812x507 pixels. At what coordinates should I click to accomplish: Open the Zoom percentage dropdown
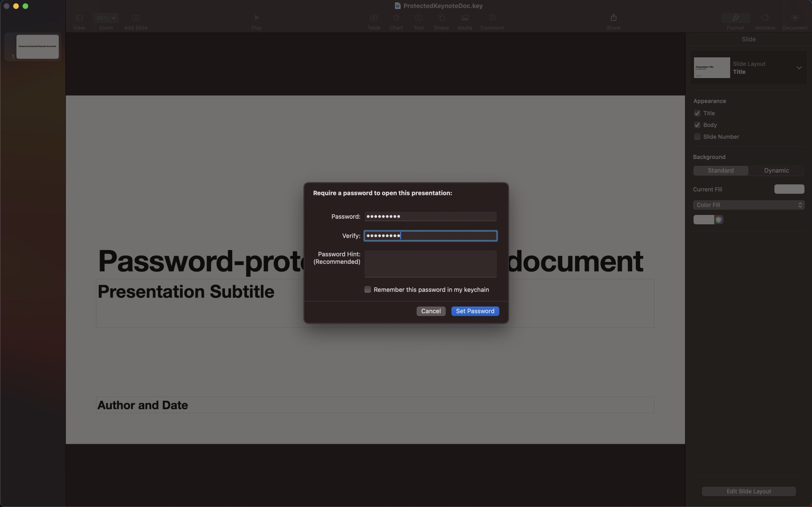click(106, 17)
